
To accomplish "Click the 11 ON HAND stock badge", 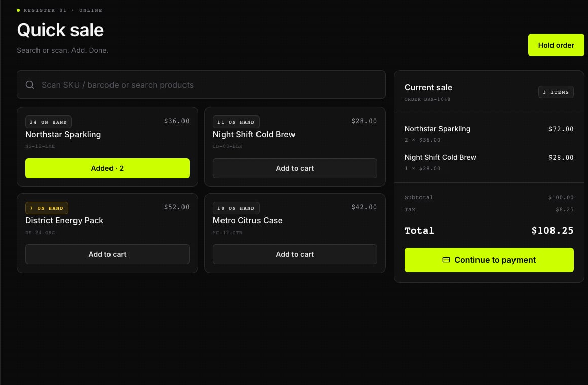I will [x=236, y=122].
